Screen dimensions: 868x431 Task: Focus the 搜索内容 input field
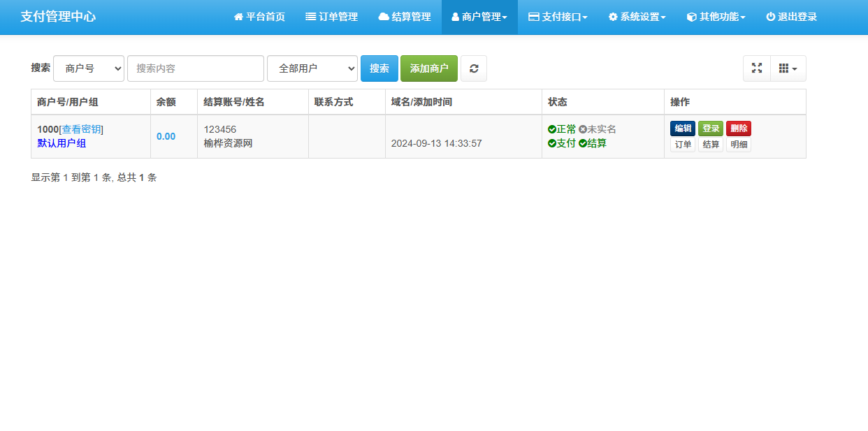tap(196, 68)
